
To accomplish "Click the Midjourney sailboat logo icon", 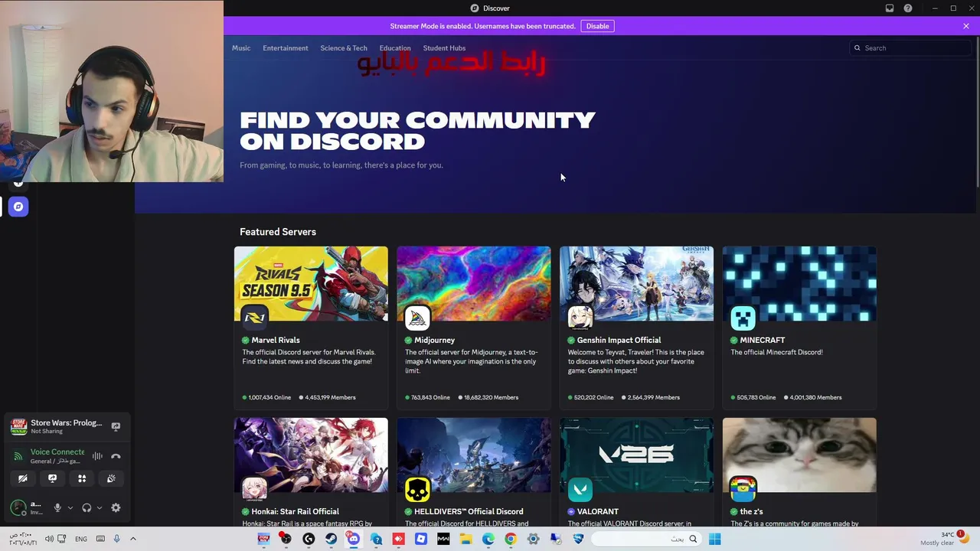I will 417,318.
